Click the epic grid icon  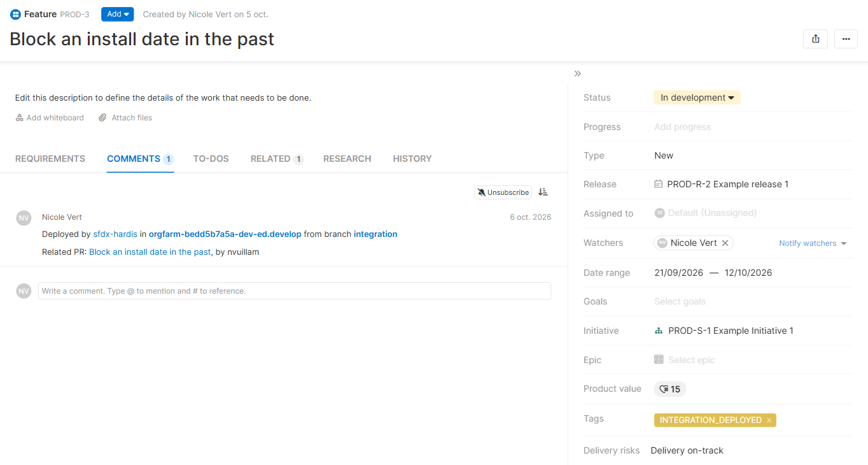click(659, 360)
